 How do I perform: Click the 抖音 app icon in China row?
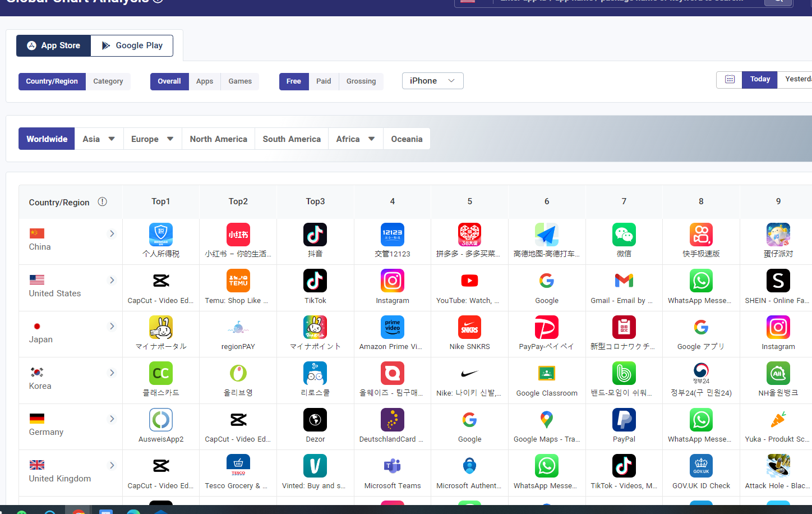tap(315, 235)
